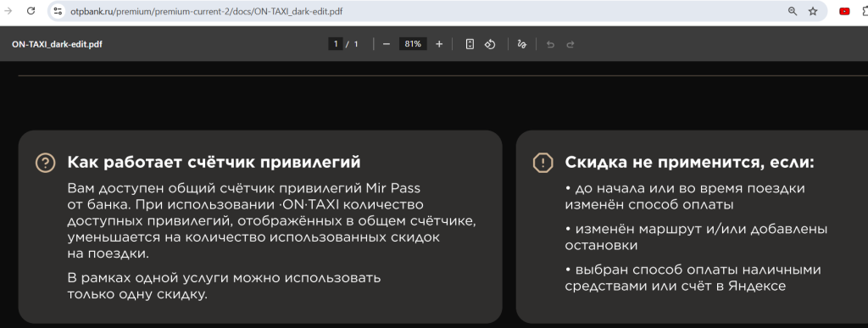Open site information icon in address bar
868x328 pixels.
coord(58,11)
